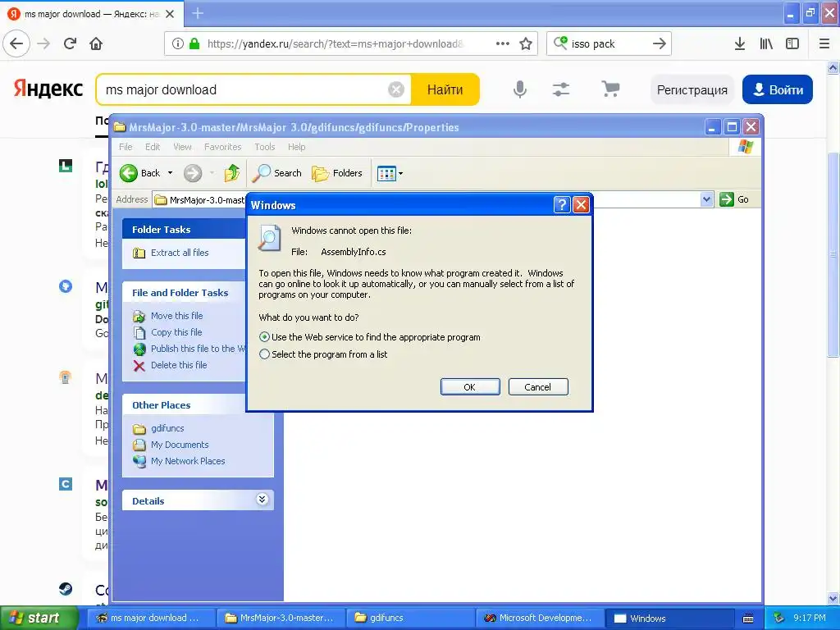Open Explorer Help menu
This screenshot has height=630, width=840.
(296, 147)
